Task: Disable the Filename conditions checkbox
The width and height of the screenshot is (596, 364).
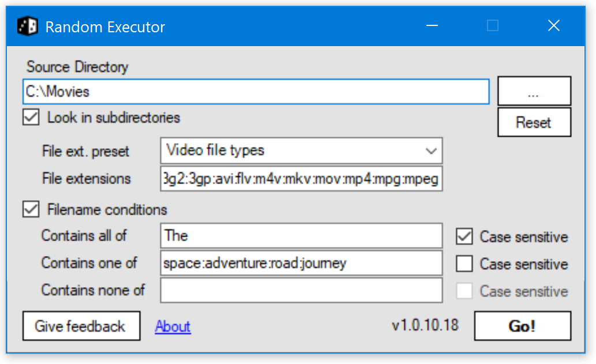Action: tap(31, 209)
